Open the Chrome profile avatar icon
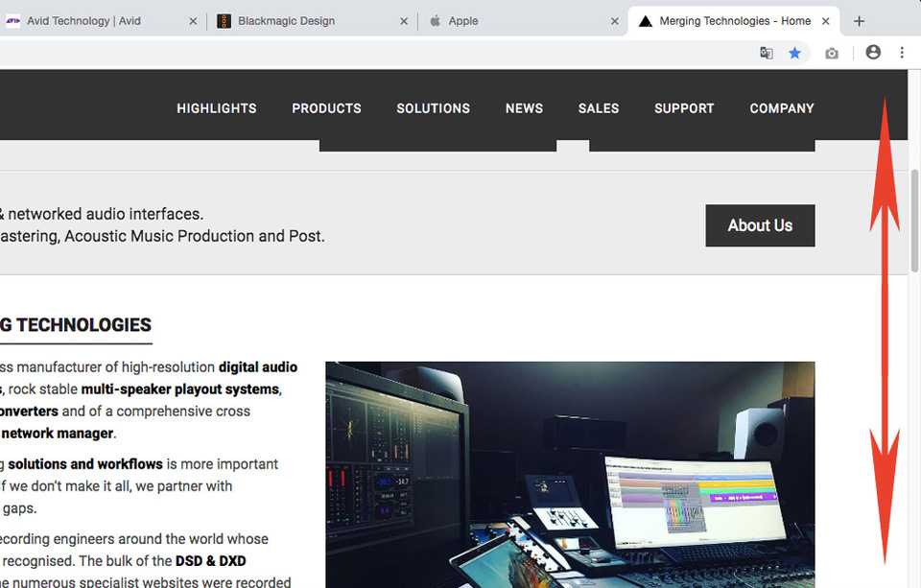Image resolution: width=921 pixels, height=588 pixels. [873, 53]
